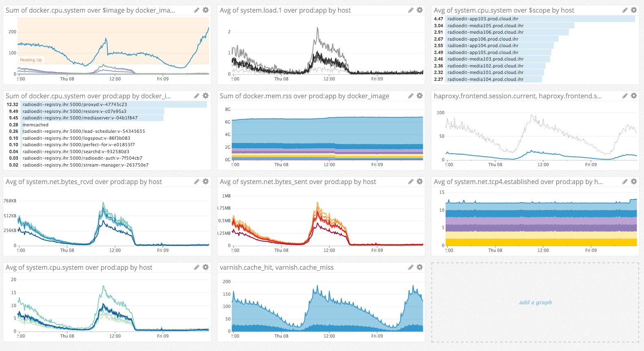This screenshot has height=351, width=644.
Task: Edit the system.net.tcp4.established graph
Action: pyautogui.click(x=624, y=182)
